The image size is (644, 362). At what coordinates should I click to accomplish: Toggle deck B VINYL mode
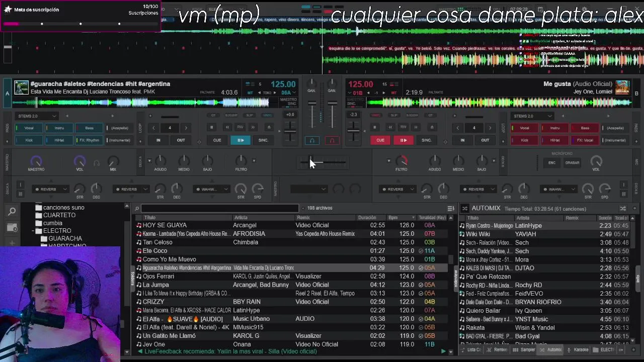pyautogui.click(x=375, y=115)
